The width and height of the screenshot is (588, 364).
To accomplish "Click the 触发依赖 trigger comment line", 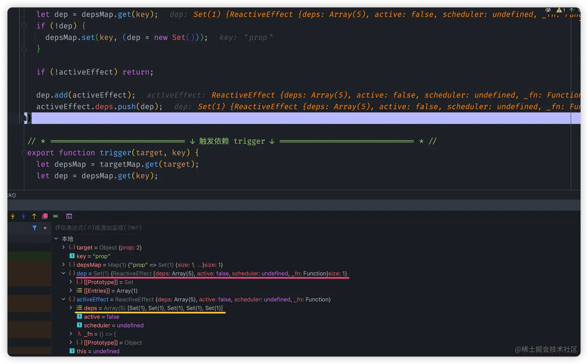I will 232,141.
